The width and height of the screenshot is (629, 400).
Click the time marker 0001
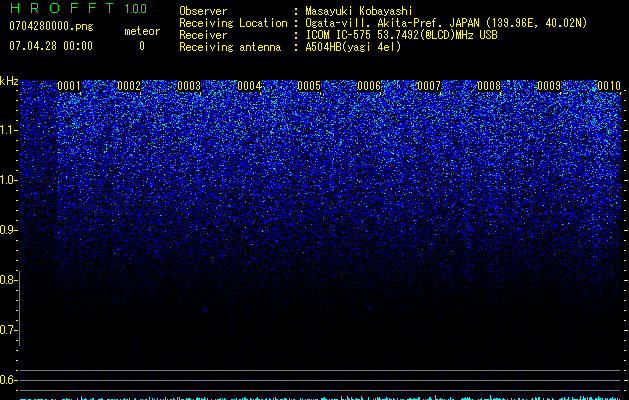tap(69, 86)
